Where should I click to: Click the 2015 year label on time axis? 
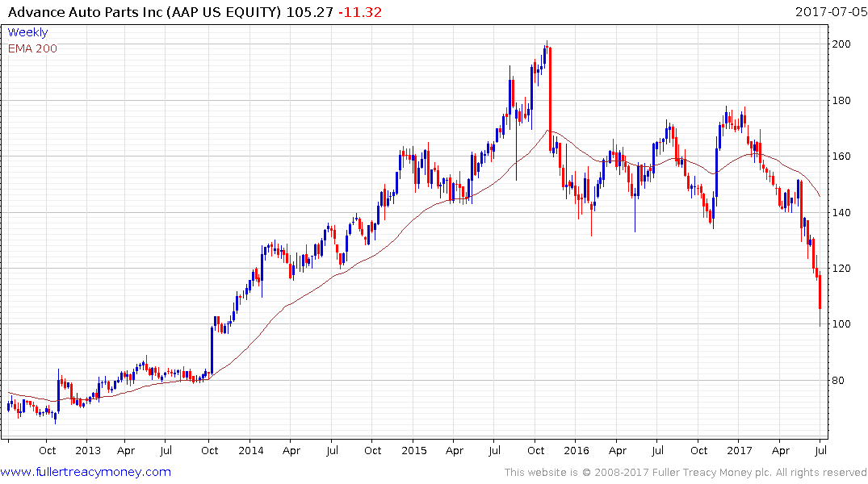click(414, 450)
